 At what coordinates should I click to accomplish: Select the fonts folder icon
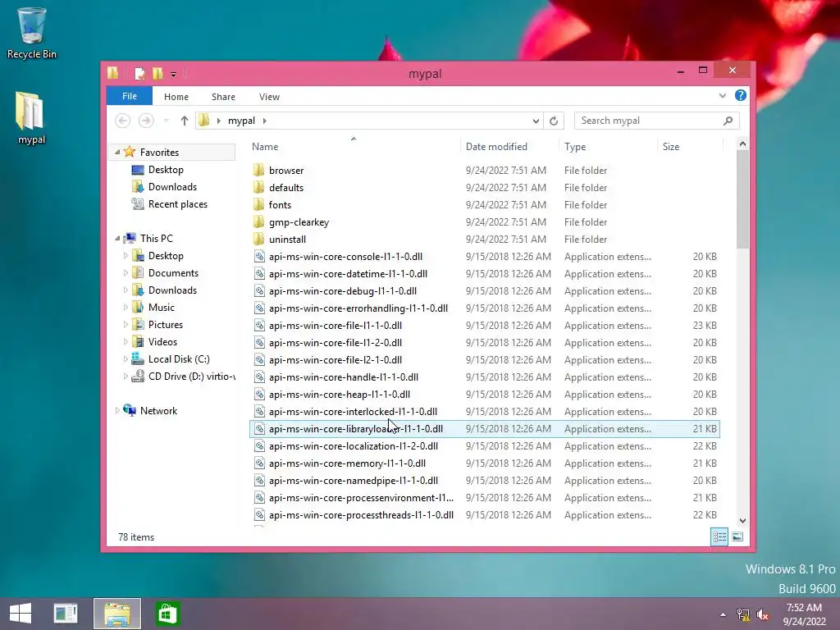258,204
